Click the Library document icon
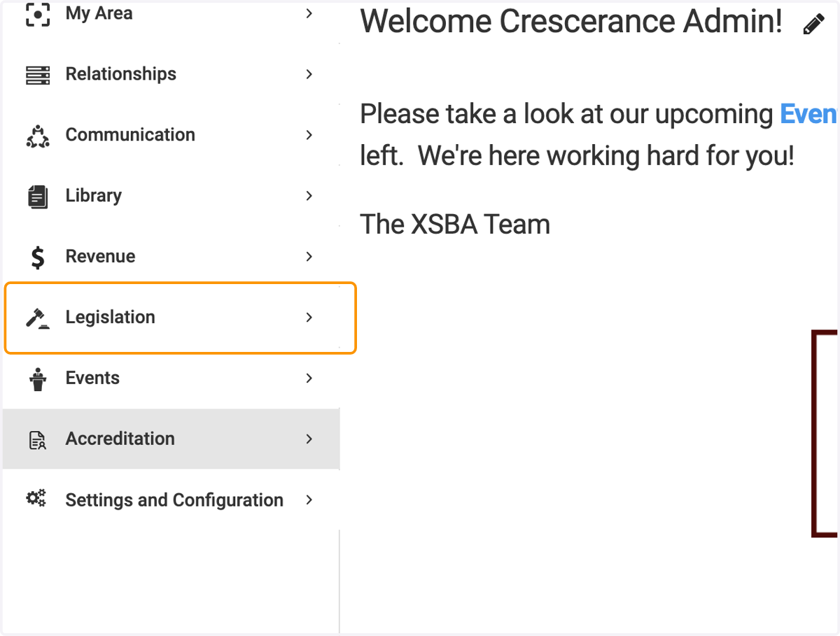 point(38,197)
